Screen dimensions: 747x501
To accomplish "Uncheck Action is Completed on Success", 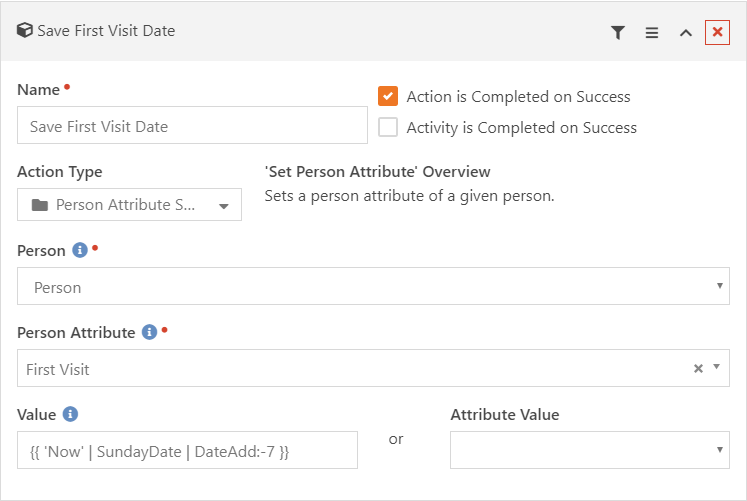I will tap(388, 96).
